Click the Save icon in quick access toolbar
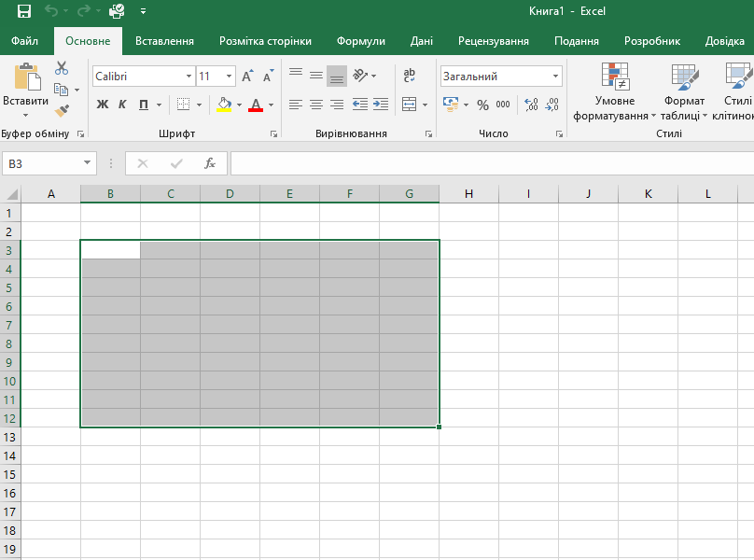 (23, 11)
